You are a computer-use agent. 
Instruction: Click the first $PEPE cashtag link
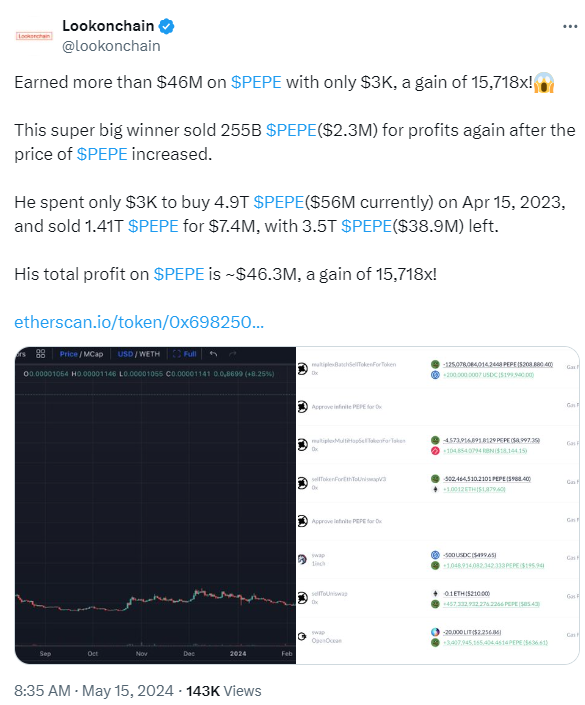coord(256,82)
